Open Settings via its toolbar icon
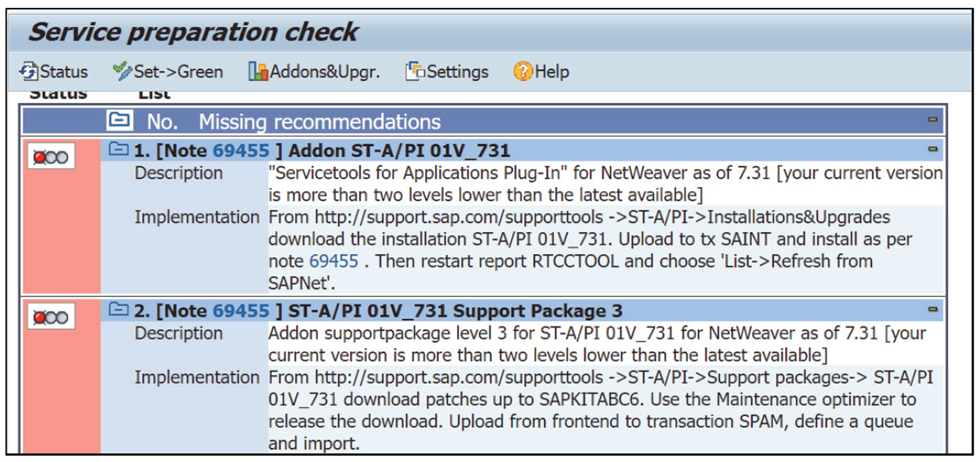The image size is (980, 462). click(415, 72)
